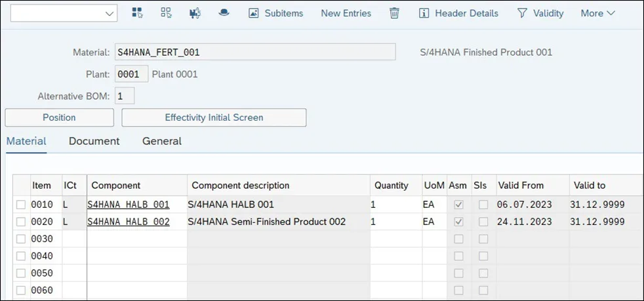Switch to the Document tab

tap(94, 141)
